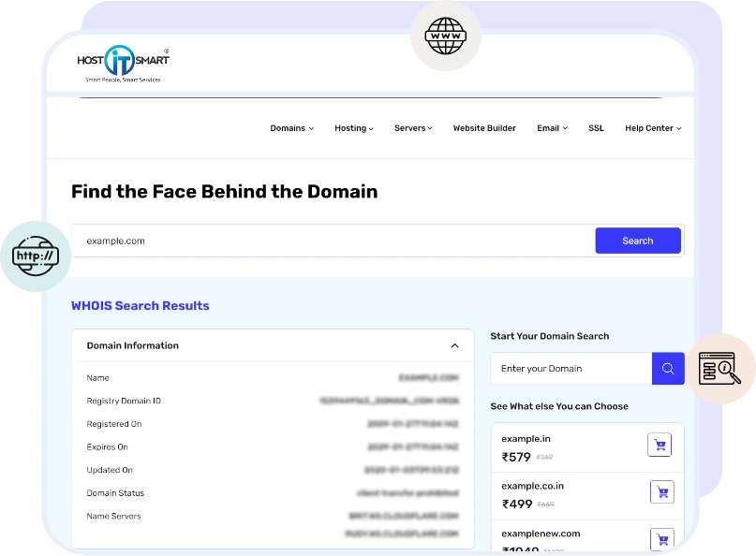Screen dimensions: 756x556
Task: Click Find the Face Behind the Domain heading
Action: (224, 191)
